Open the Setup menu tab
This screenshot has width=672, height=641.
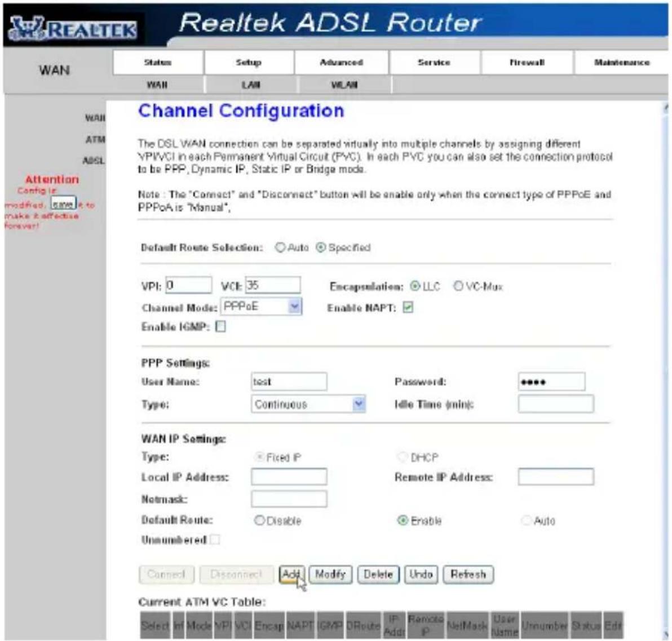pos(249,63)
